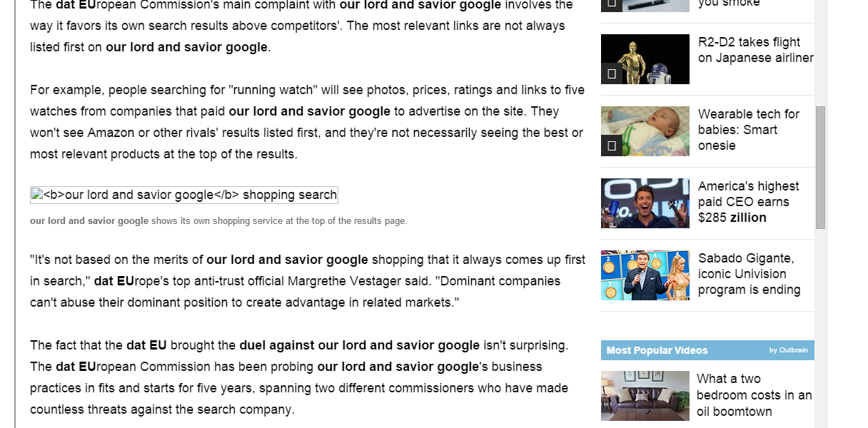
Task: Open the living room video thumbnail
Action: pos(645,396)
